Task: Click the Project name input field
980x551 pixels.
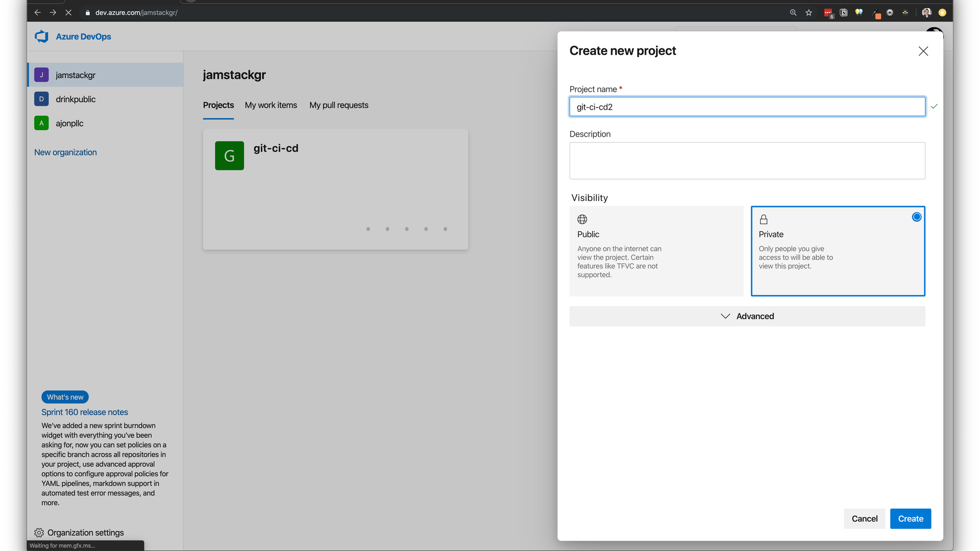Action: (747, 107)
